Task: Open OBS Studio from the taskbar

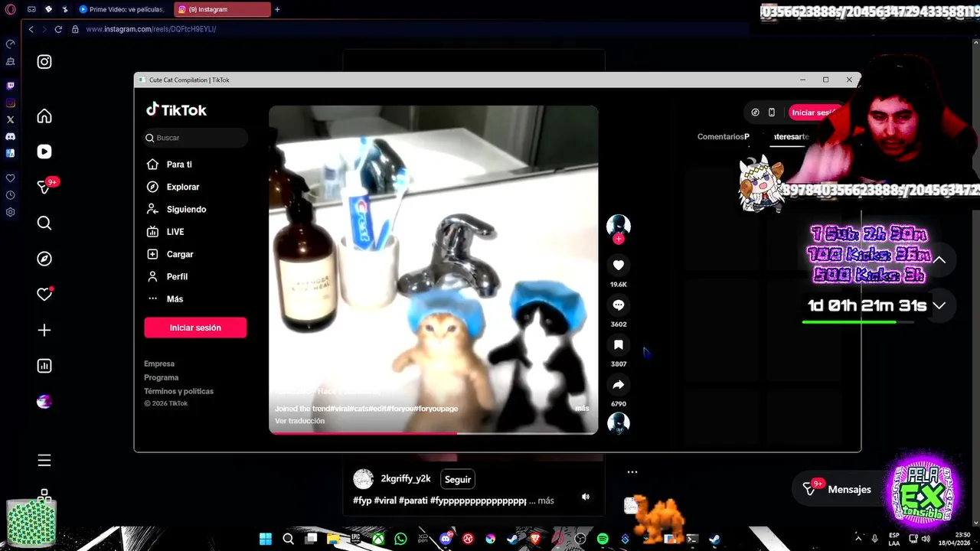Action: coord(580,539)
